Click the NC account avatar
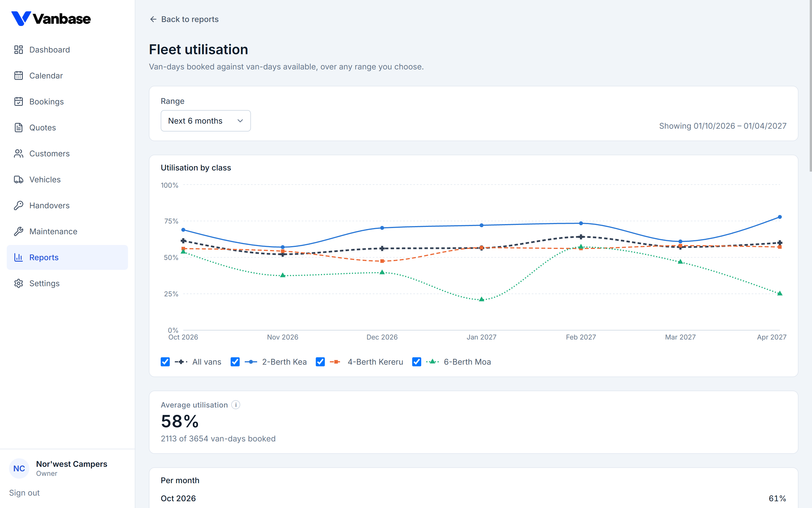 tap(19, 468)
